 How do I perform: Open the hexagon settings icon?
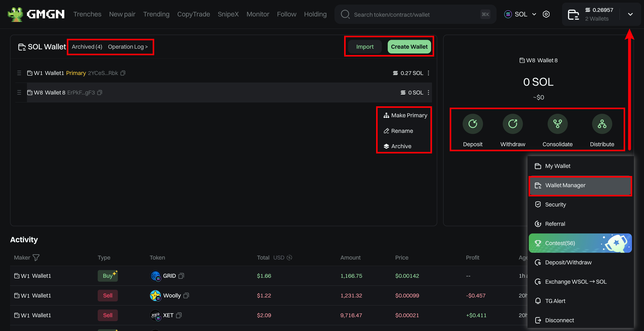tap(546, 14)
